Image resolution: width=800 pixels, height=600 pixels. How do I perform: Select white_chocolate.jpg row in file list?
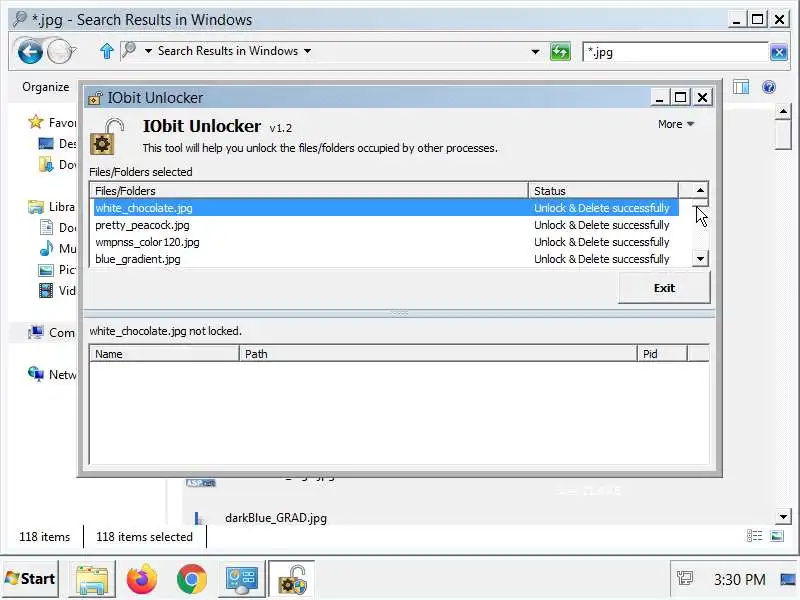coord(386,208)
